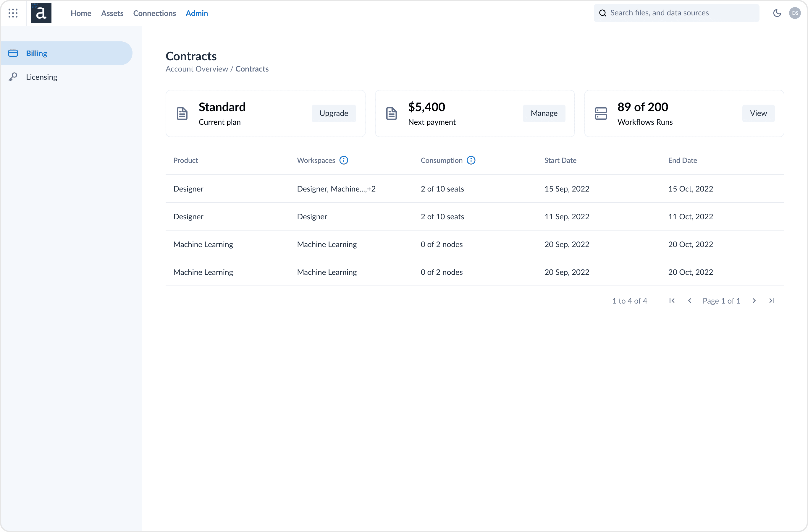Click the Consumption info icon
This screenshot has width=808, height=532.
(471, 160)
